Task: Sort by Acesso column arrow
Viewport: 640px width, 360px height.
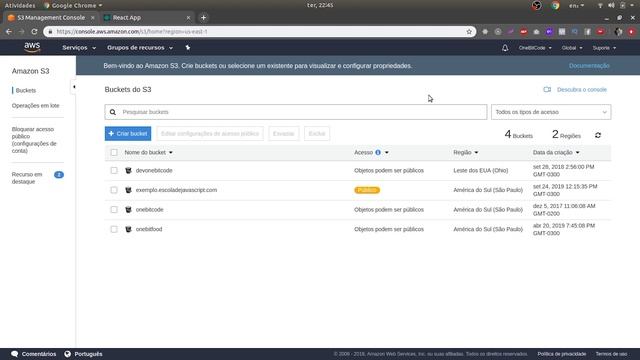Action: [387, 153]
